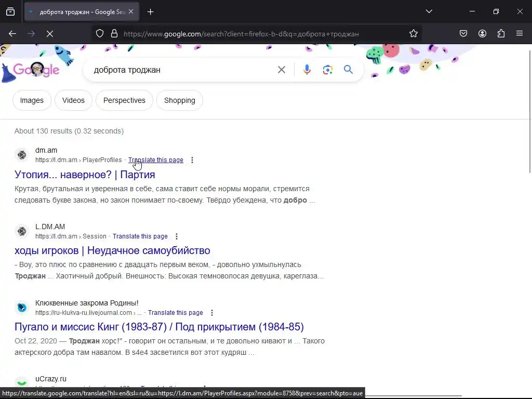
Task: Click Клюквенные закрома Родины! site name
Action: (x=87, y=303)
